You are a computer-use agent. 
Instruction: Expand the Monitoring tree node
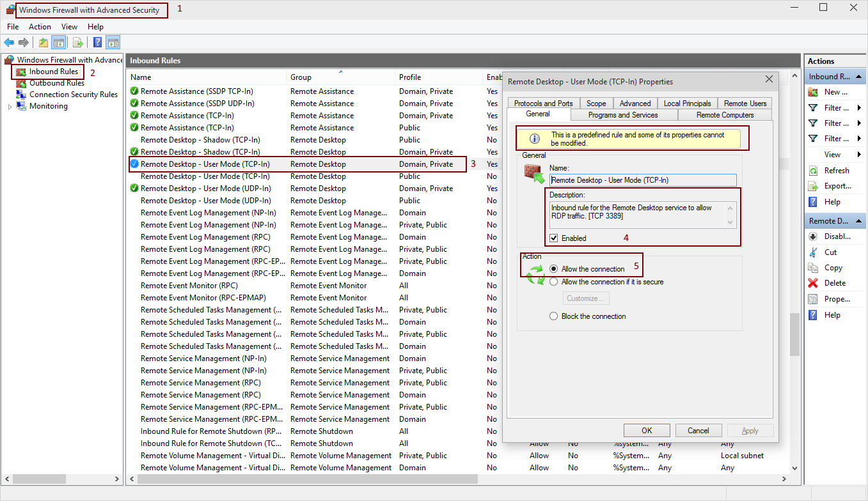10,106
